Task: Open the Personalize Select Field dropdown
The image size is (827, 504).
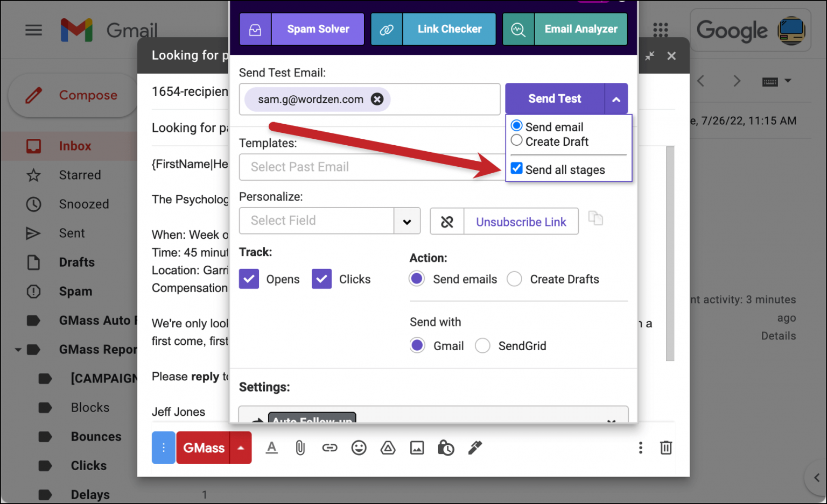Action: pos(407,221)
